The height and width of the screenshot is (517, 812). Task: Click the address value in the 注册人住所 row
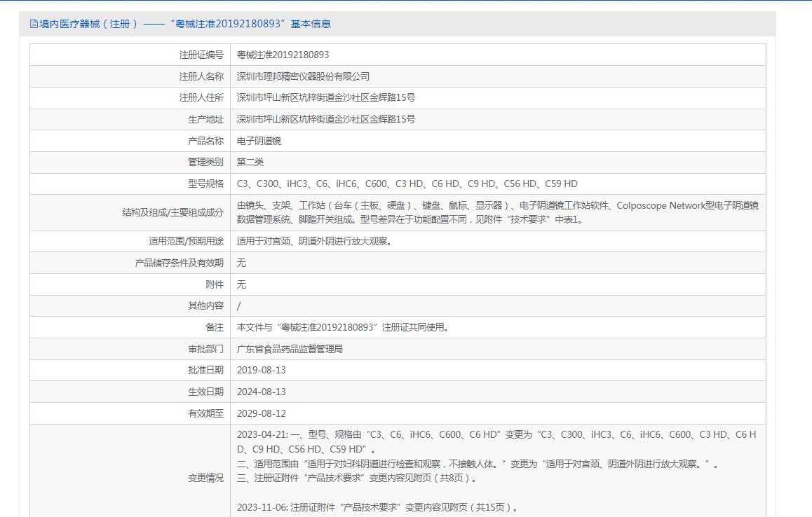tap(325, 97)
